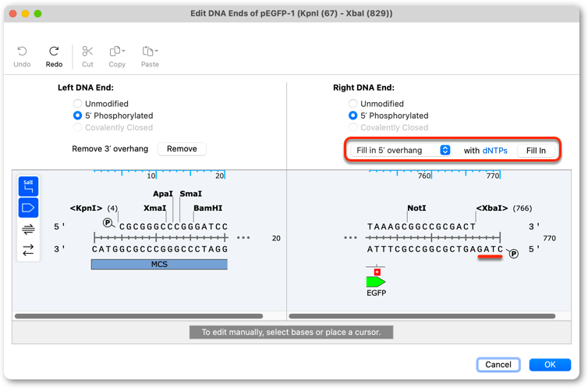This screenshot has height=388, width=588.
Task: Open the dNTPs link
Action: tap(495, 151)
